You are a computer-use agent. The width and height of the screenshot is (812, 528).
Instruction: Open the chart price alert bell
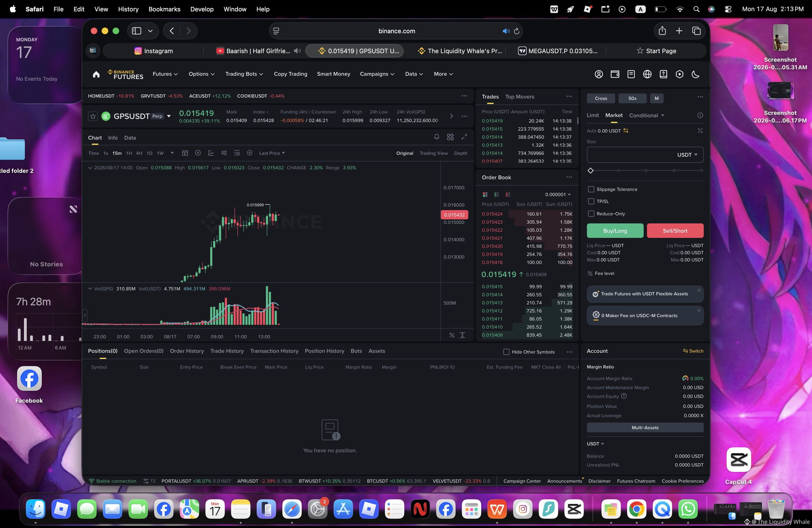437,137
